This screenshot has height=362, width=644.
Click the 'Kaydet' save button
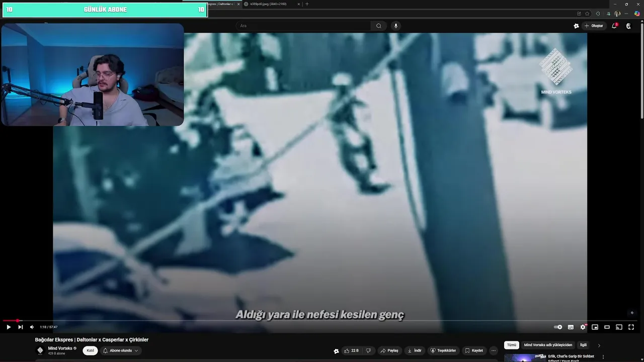[474, 350]
